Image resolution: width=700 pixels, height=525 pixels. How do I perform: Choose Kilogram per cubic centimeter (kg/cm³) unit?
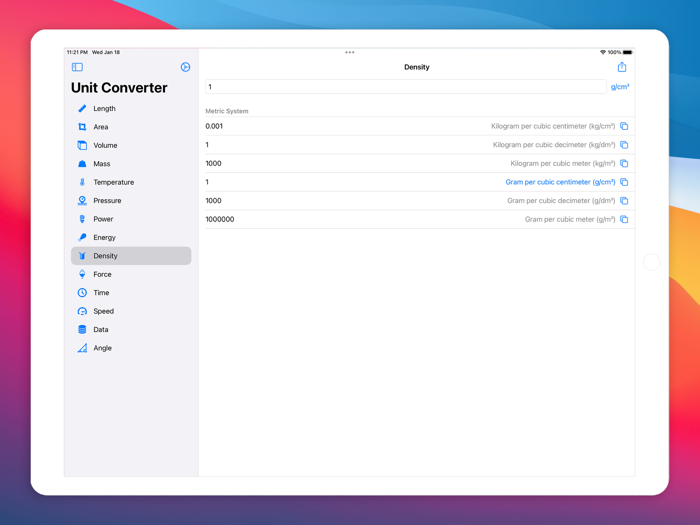pyautogui.click(x=553, y=126)
